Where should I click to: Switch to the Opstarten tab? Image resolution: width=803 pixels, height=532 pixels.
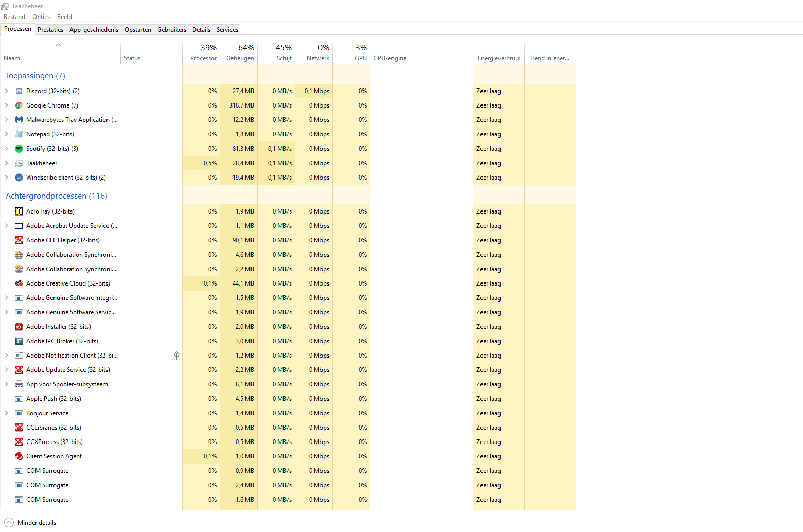138,30
